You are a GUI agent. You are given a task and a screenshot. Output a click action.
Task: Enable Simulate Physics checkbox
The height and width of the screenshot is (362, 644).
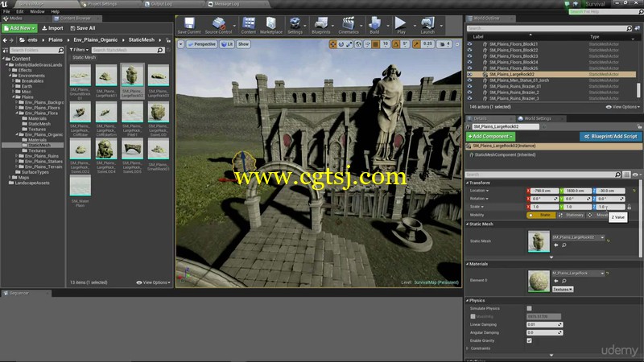[529, 308]
